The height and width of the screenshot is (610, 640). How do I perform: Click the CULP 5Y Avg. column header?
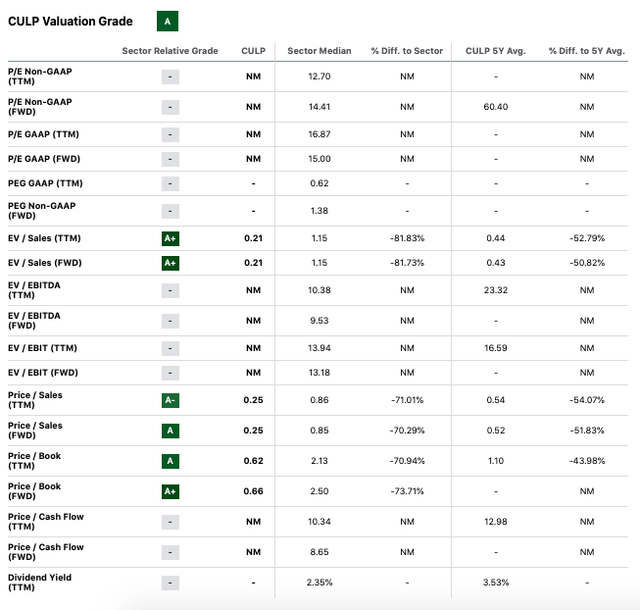[496, 51]
